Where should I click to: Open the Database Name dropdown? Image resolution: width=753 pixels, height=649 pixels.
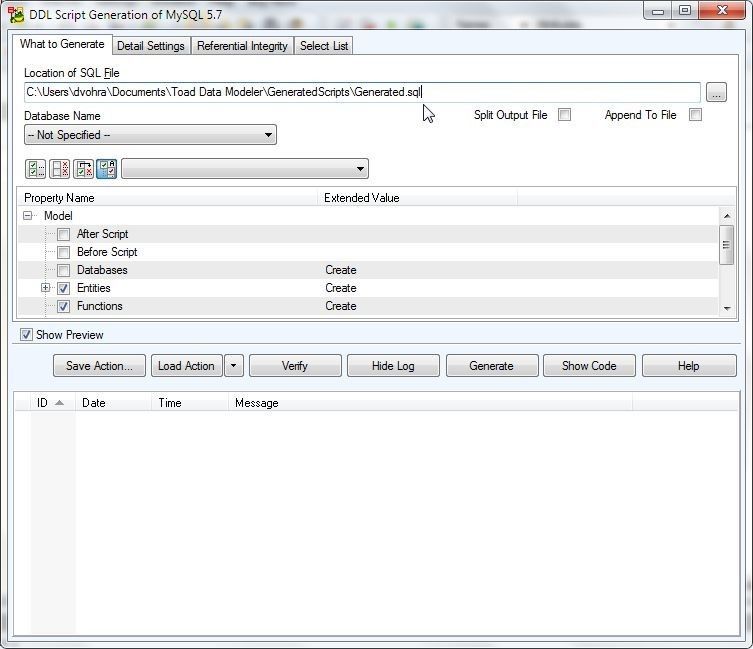(x=150, y=135)
